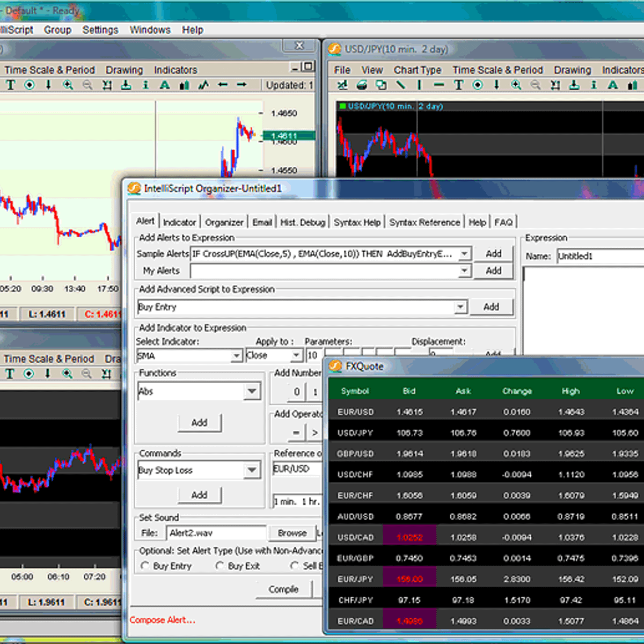Viewport: 644px width, 644px height.
Task: Zoom in on the top-left chart
Action: [68, 85]
